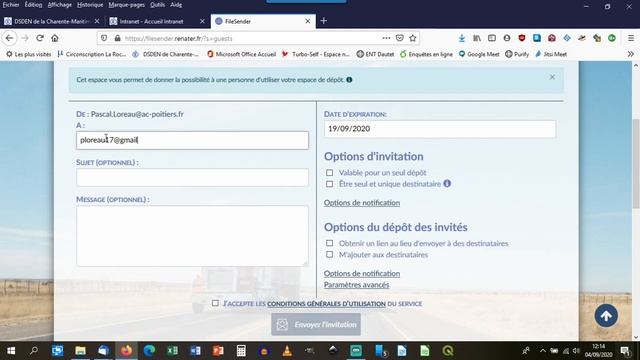Check Valable pour un seul dépôt
Screen dimensions: 640x360
click(x=329, y=173)
